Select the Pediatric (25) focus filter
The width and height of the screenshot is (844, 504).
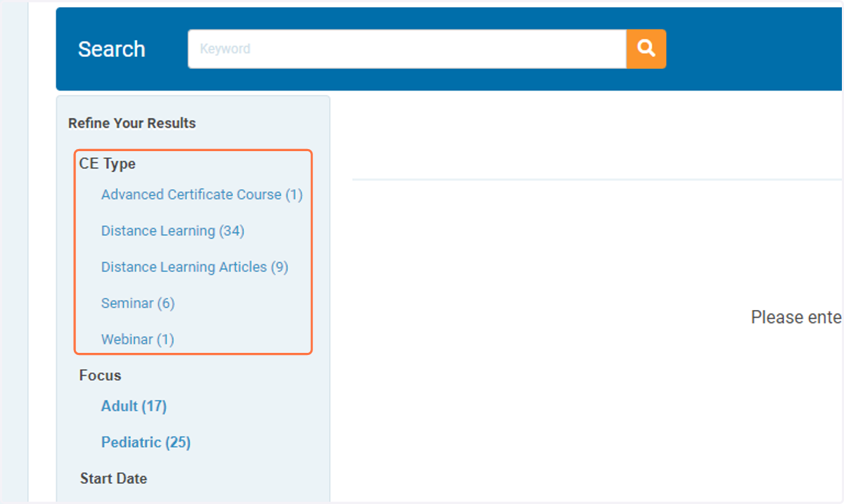[x=146, y=442]
